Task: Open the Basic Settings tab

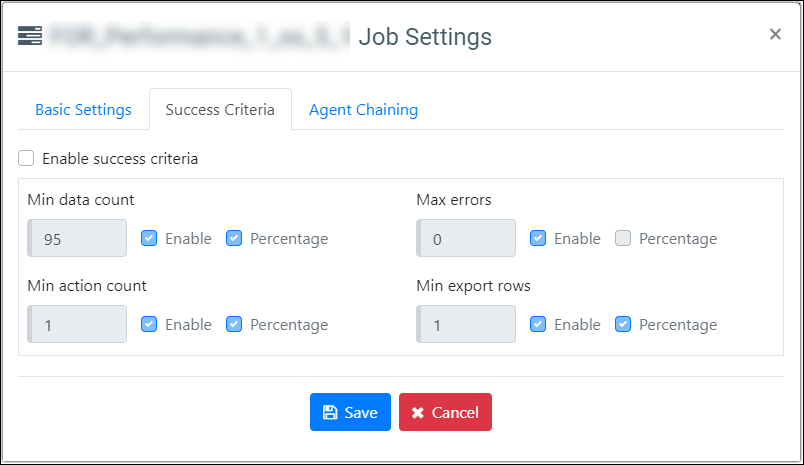Action: (x=84, y=110)
